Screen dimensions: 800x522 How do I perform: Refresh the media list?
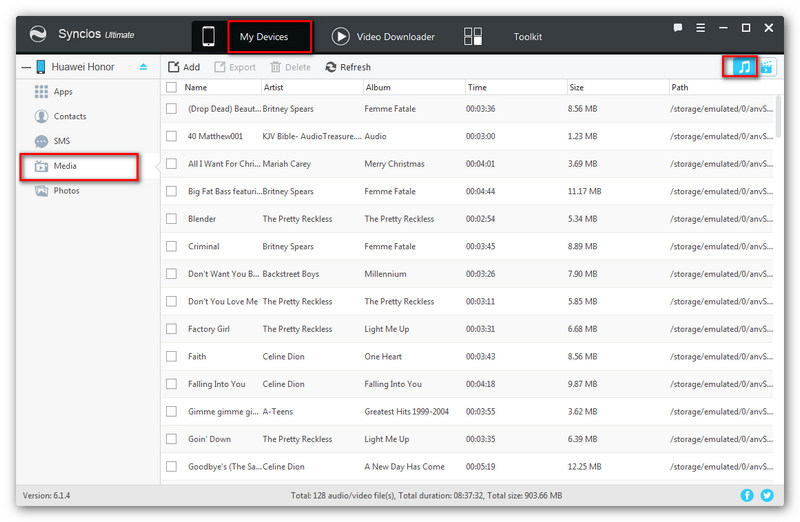click(348, 67)
